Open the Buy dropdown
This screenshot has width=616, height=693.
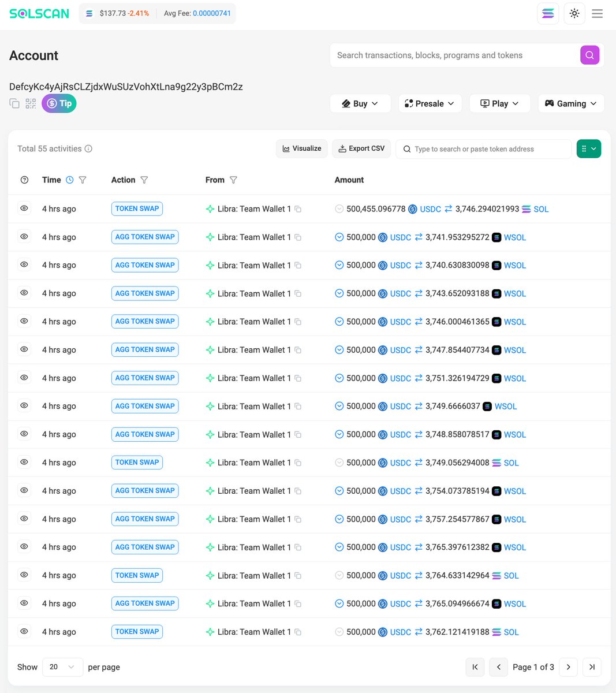(360, 103)
